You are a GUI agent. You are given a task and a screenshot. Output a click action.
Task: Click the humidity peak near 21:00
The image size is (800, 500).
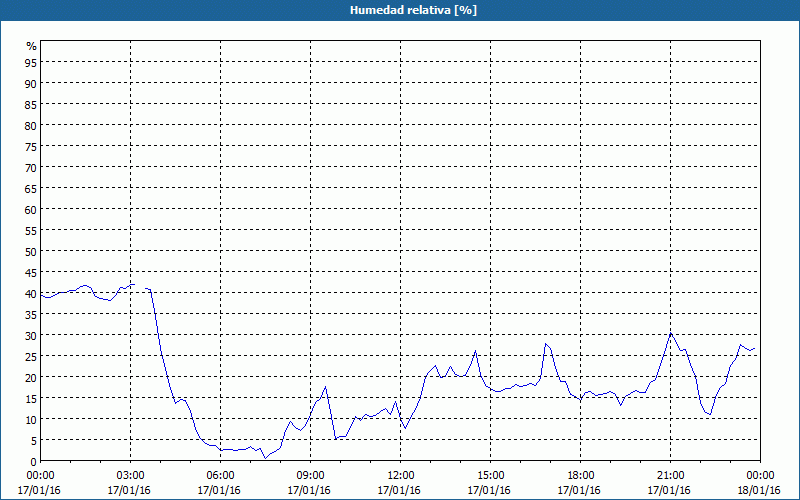pos(671,333)
